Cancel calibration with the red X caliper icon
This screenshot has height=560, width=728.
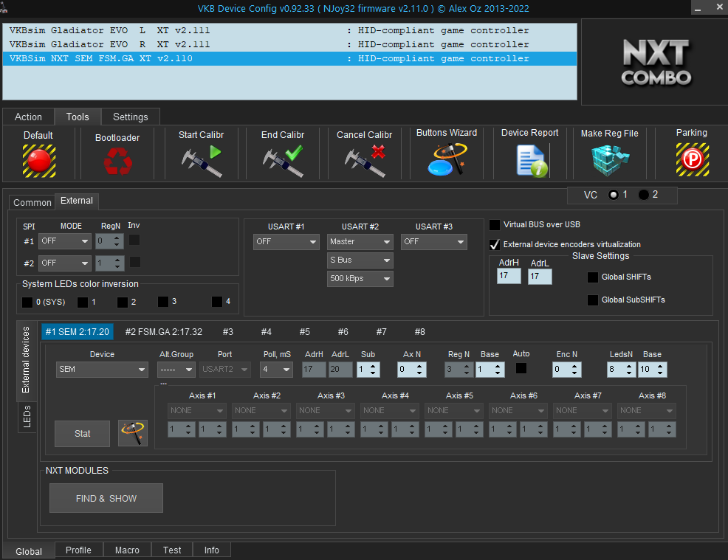coord(365,161)
